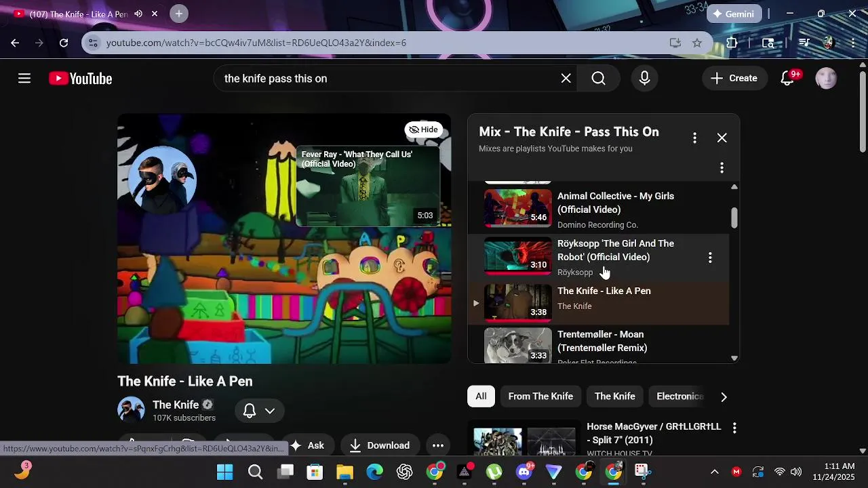This screenshot has height=488, width=868.
Task: Go back with browser back arrow
Action: (x=15, y=43)
